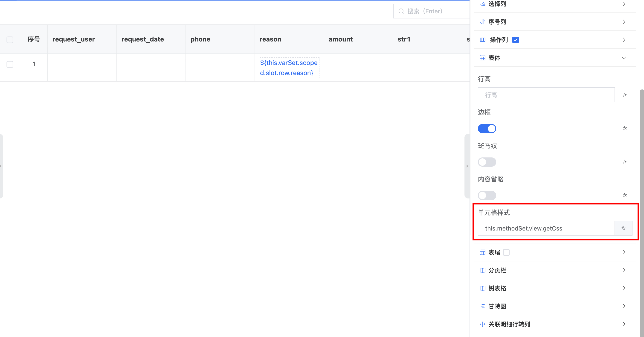
Task: Enable the 斑马纹 zebra stripe switch
Action: (x=487, y=162)
